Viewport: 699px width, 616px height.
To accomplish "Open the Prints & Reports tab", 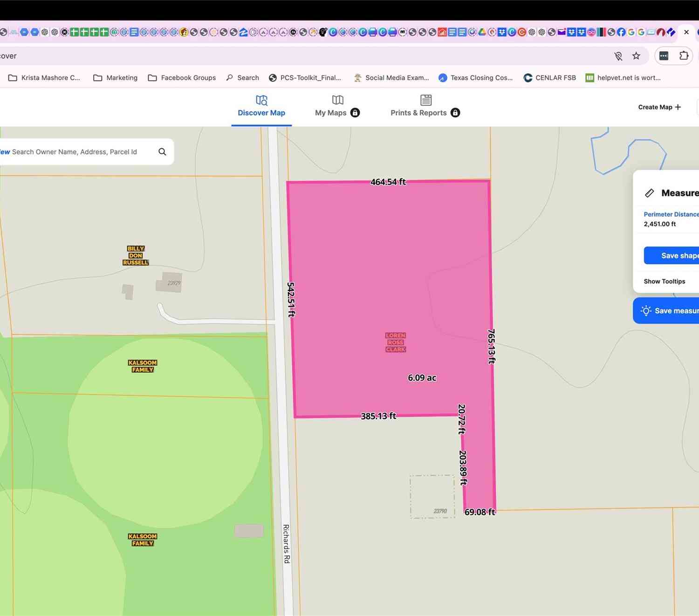I will pyautogui.click(x=425, y=106).
